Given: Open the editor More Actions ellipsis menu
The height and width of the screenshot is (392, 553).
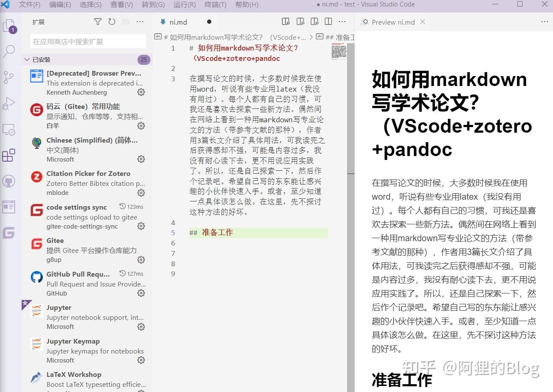Looking at the screenshot, I should pyautogui.click(x=342, y=21).
